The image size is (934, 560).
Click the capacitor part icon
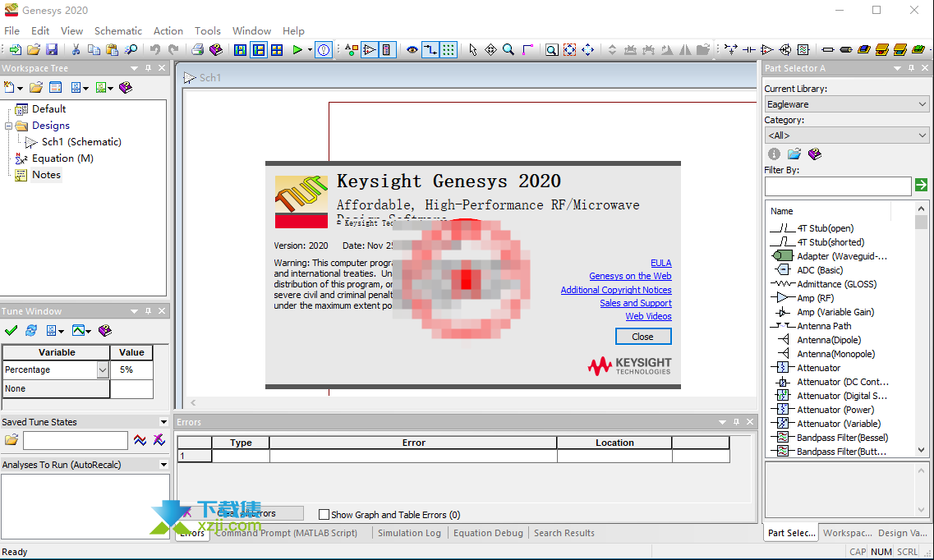pos(749,50)
